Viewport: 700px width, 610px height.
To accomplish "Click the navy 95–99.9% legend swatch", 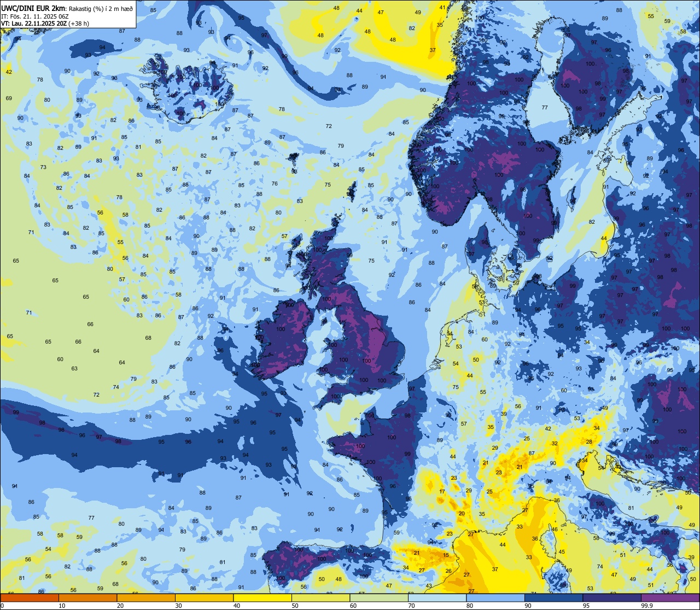I will [611, 597].
